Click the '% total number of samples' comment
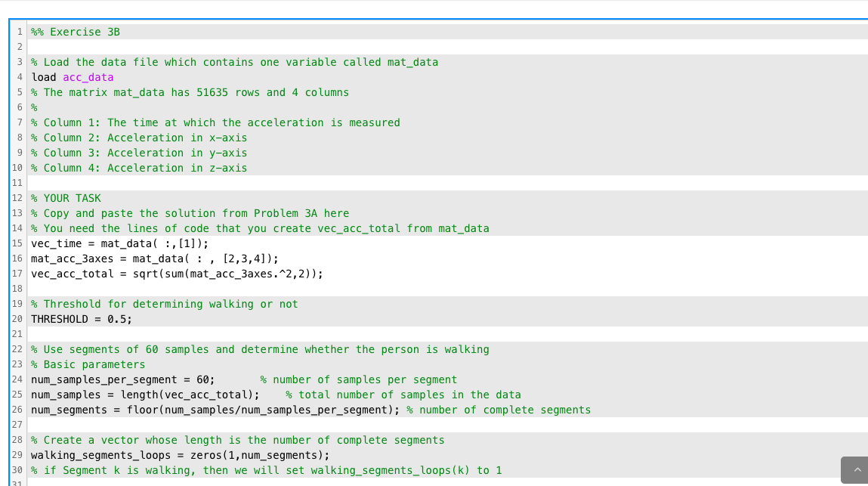The image size is (868, 486). tap(403, 395)
